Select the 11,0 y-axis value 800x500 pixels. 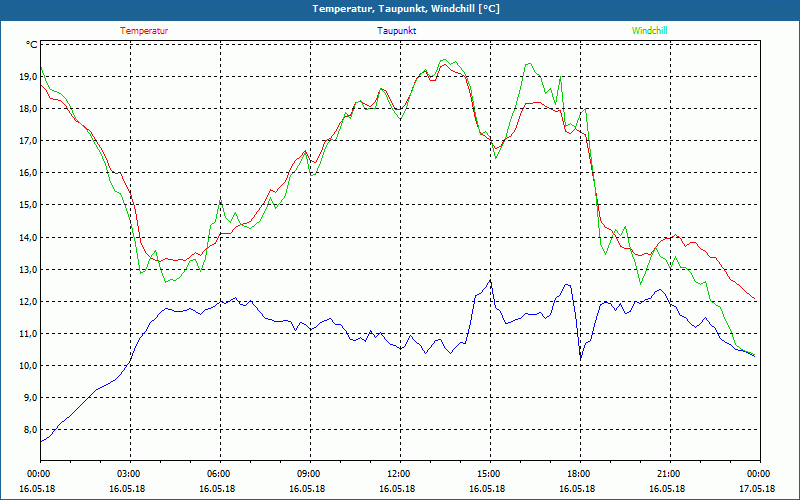[29, 334]
